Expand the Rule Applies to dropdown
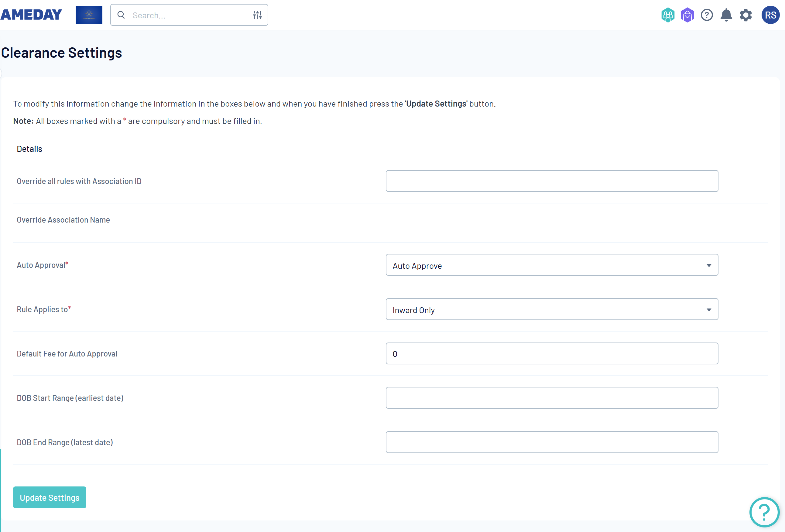785x532 pixels. pyautogui.click(x=551, y=309)
